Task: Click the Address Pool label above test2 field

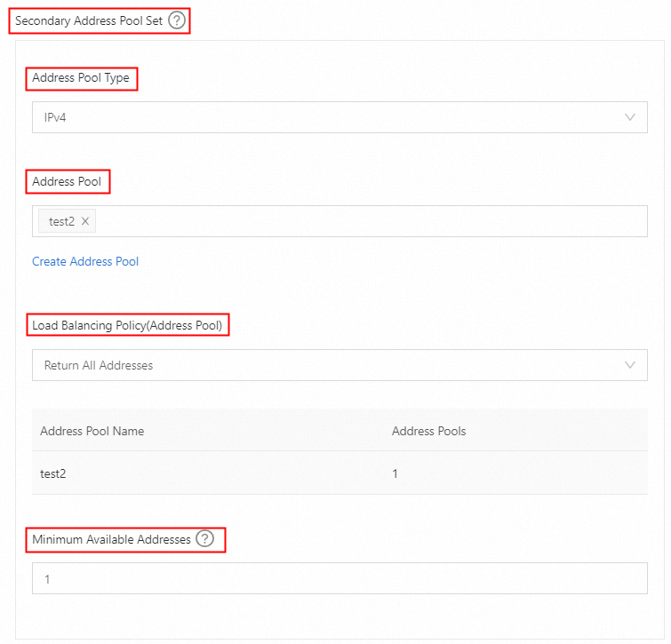Action: coord(67,181)
